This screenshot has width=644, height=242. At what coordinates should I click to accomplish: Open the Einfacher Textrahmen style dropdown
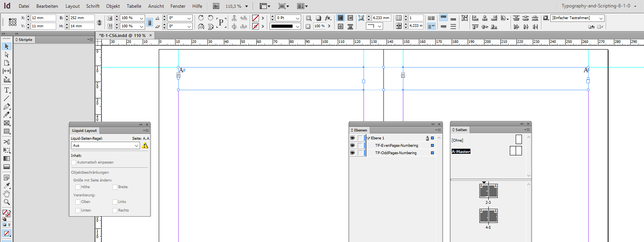tap(601, 18)
